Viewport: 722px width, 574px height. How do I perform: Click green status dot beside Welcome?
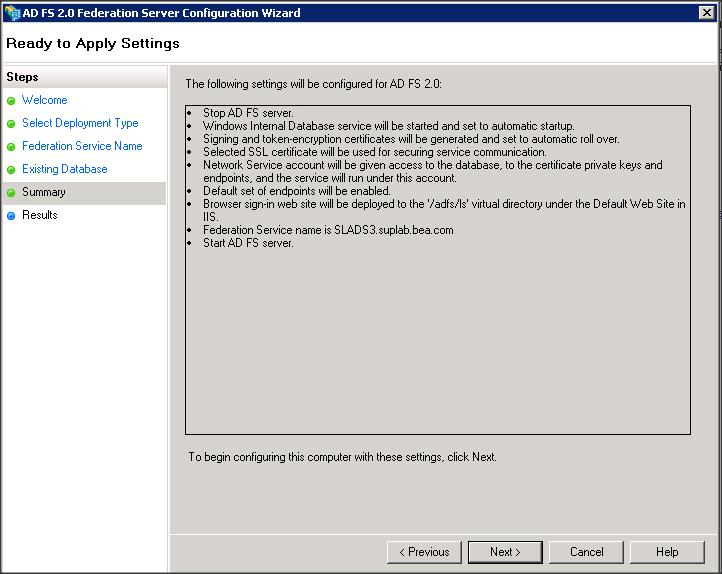point(11,101)
